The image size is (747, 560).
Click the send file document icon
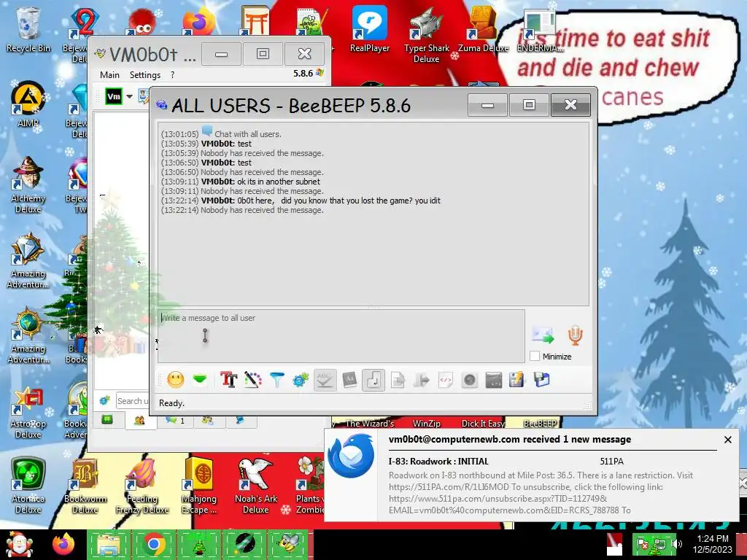coord(398,379)
